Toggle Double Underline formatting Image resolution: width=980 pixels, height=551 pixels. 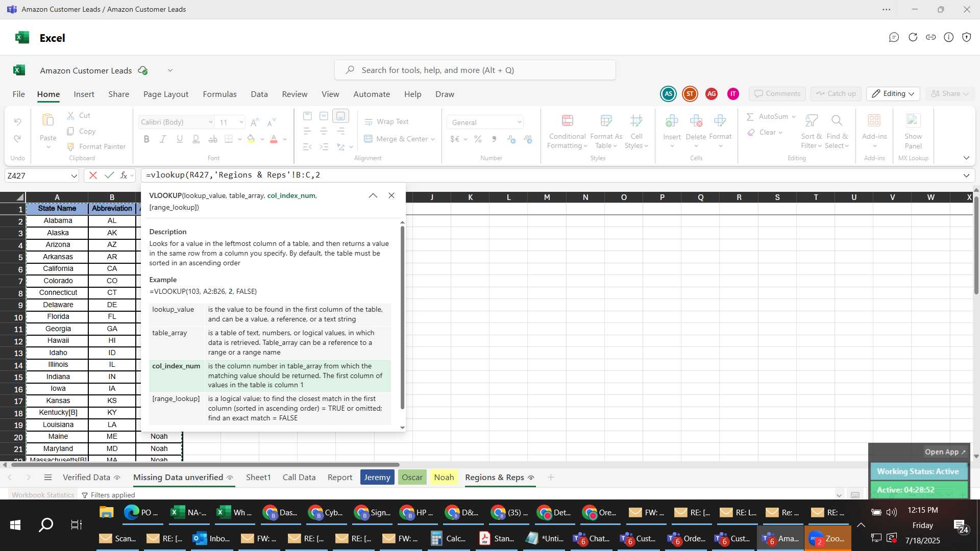pos(196,139)
